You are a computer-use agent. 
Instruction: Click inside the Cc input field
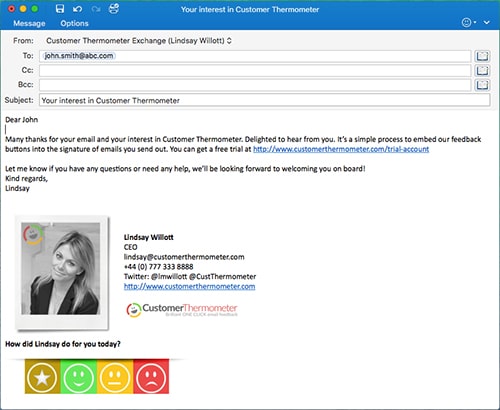[x=255, y=70]
